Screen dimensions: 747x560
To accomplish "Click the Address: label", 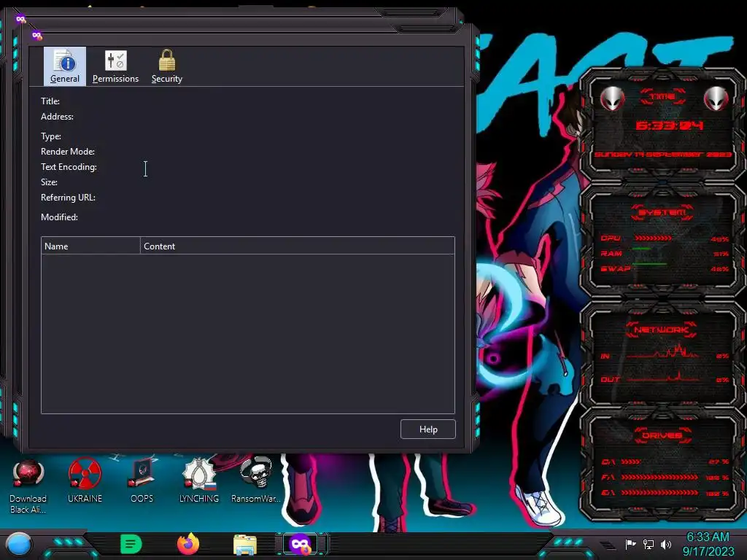I will [57, 116].
